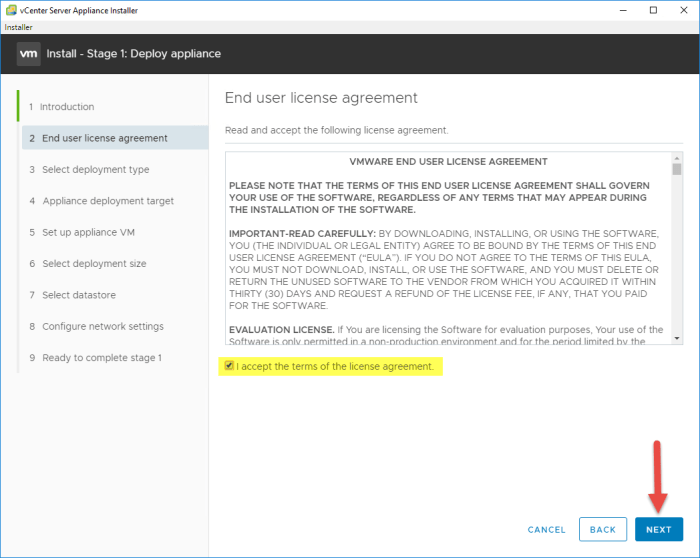Select Ready to complete stage 1
Screen dimensions: 700x558
click(x=101, y=358)
